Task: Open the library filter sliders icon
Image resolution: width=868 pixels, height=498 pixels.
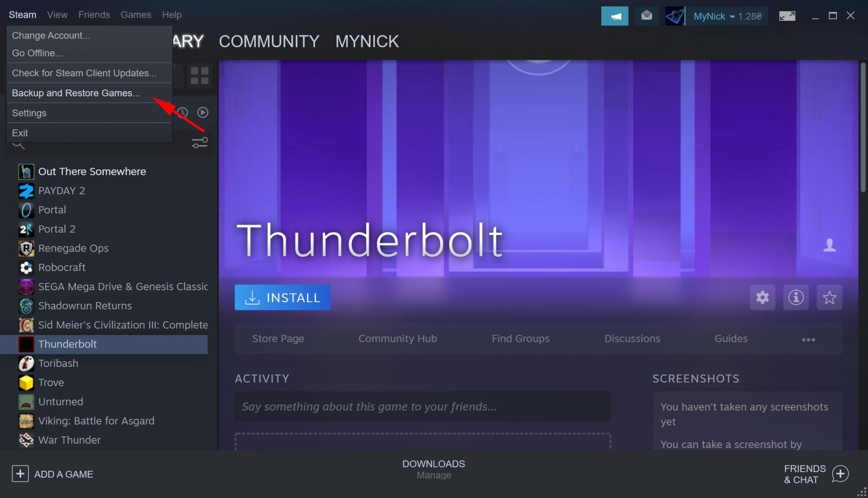Action: pyautogui.click(x=199, y=143)
